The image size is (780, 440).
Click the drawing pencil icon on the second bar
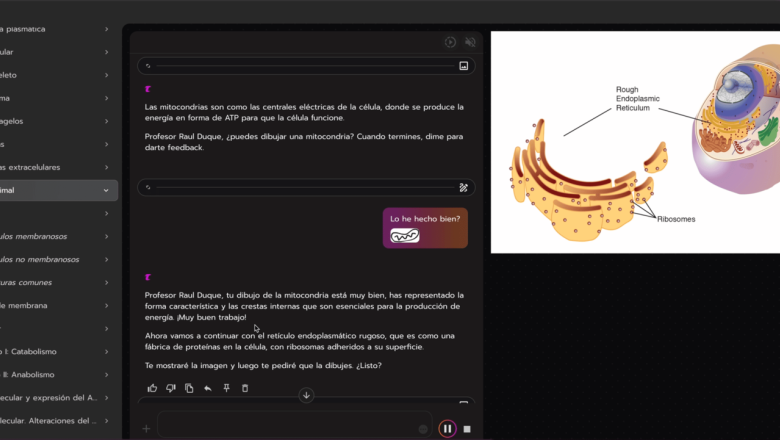tap(463, 187)
